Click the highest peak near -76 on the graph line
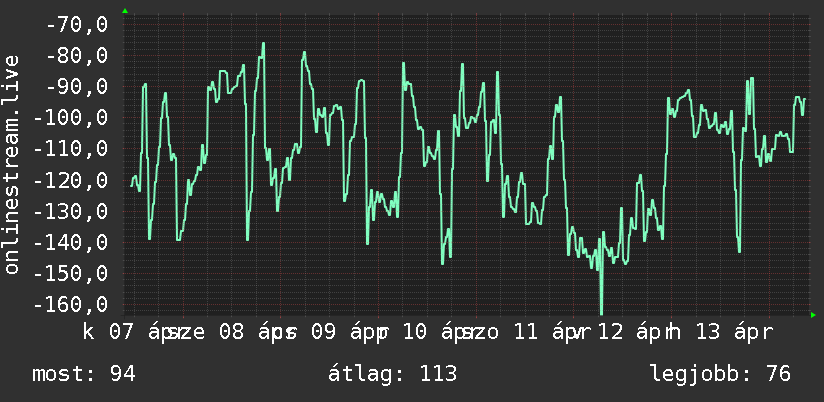Image resolution: width=824 pixels, height=402 pixels. (x=263, y=44)
